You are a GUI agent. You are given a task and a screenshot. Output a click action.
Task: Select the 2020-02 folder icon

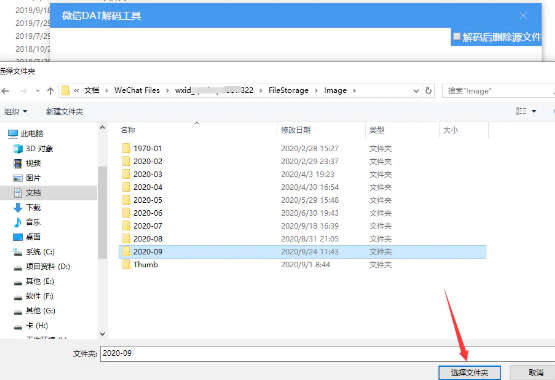click(126, 161)
